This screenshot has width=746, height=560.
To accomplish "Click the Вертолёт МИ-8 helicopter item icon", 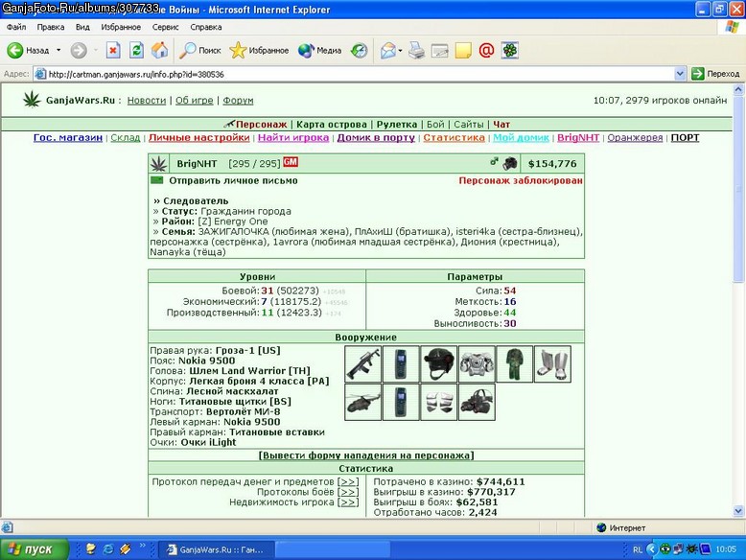I will [x=363, y=403].
